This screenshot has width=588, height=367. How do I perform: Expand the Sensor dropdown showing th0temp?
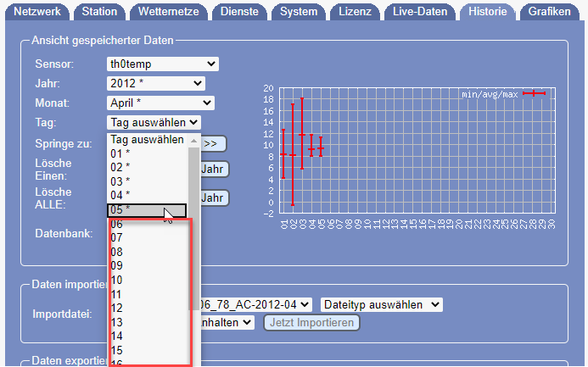pyautogui.click(x=162, y=64)
